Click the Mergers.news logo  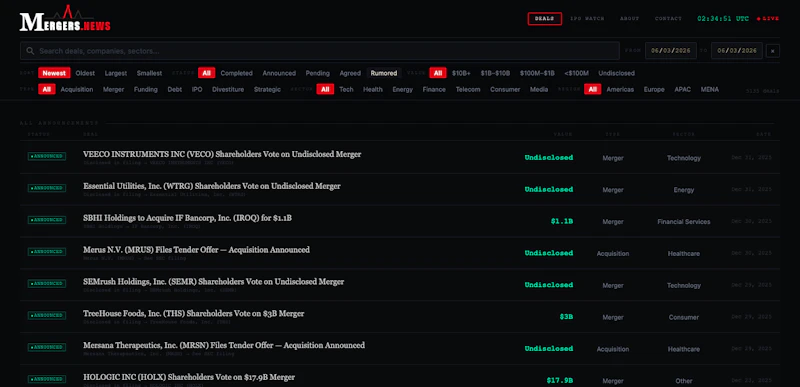coord(65,19)
